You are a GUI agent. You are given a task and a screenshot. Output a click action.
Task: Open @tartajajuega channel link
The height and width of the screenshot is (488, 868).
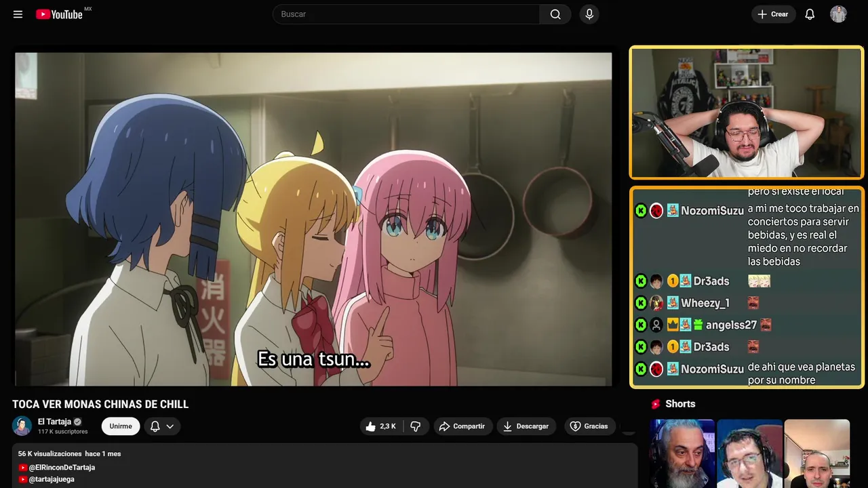[x=52, y=479]
